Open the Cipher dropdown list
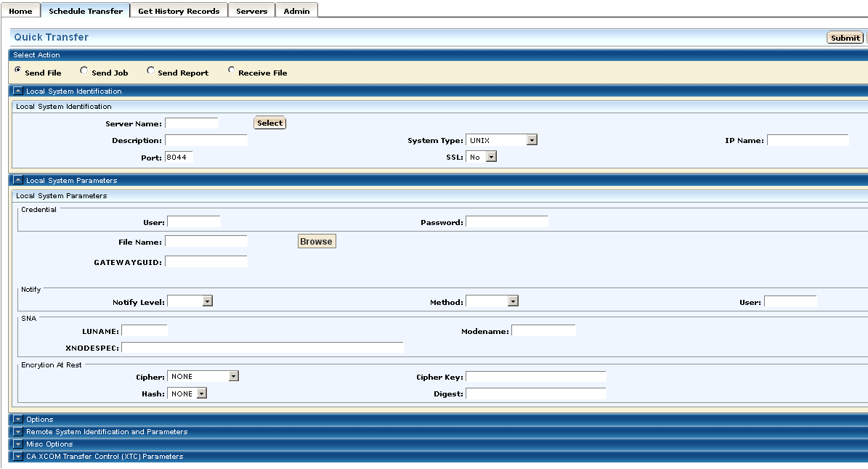868x469 pixels. [233, 376]
